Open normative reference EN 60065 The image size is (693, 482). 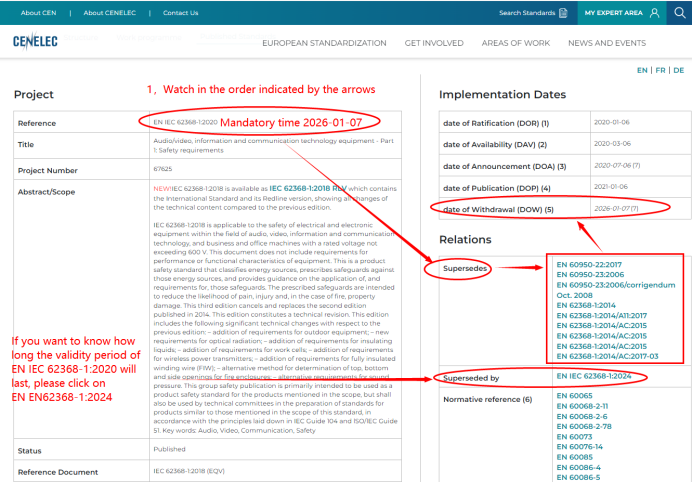tap(569, 397)
